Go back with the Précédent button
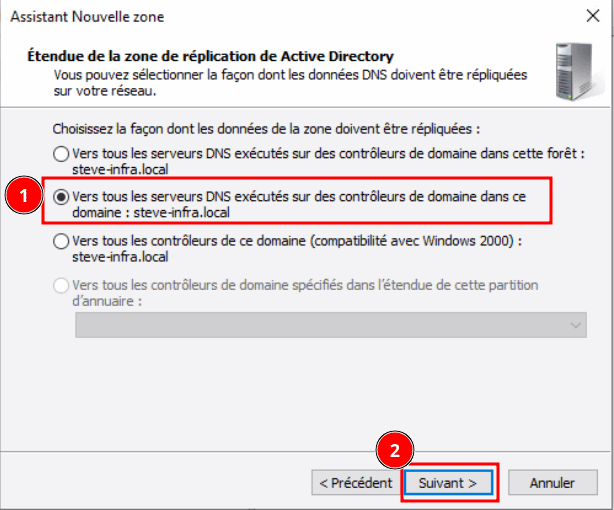 coord(355,482)
